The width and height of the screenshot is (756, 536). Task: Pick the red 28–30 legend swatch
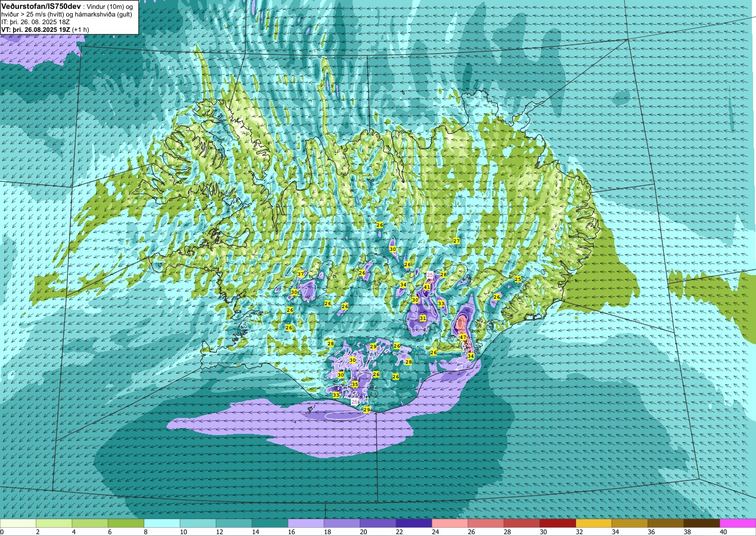[x=523, y=523]
